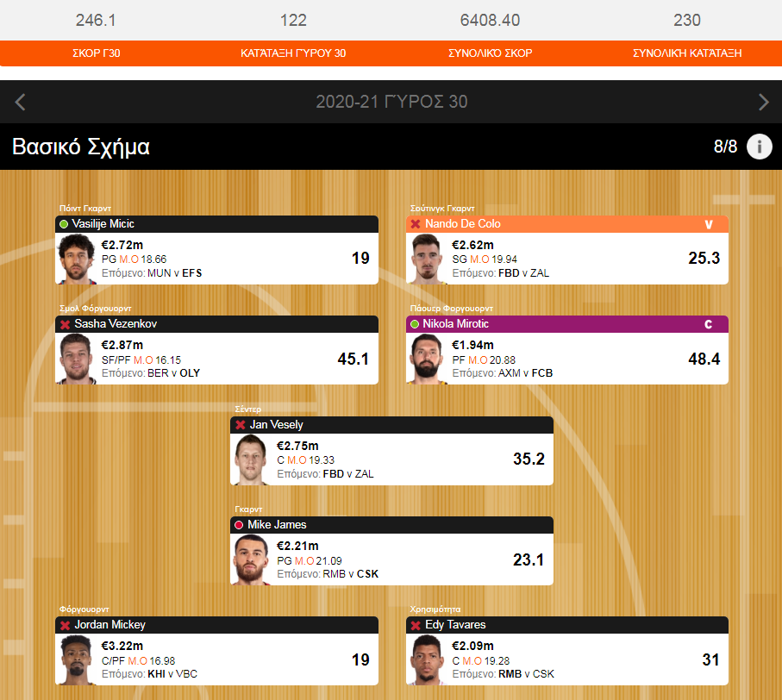
Task: Select the ΣΥΝΟΛΙΚΗ ΚΑΤΑΤΑΞΗ tab
Action: coord(687,53)
